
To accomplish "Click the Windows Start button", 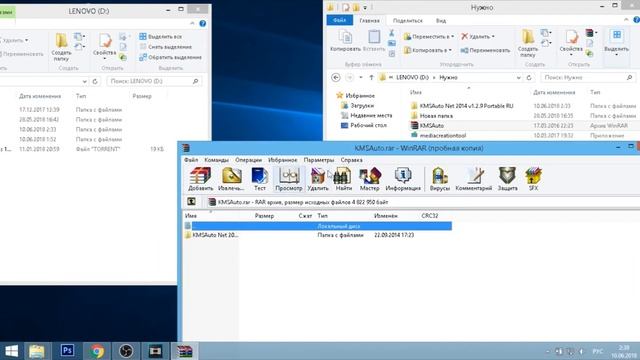I will (x=11, y=351).
